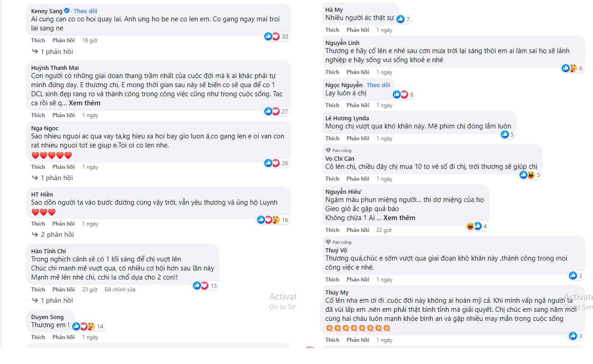The image size is (593, 364).
Task: Like Nga Ngoc's comment with Thích
Action: pos(38,167)
